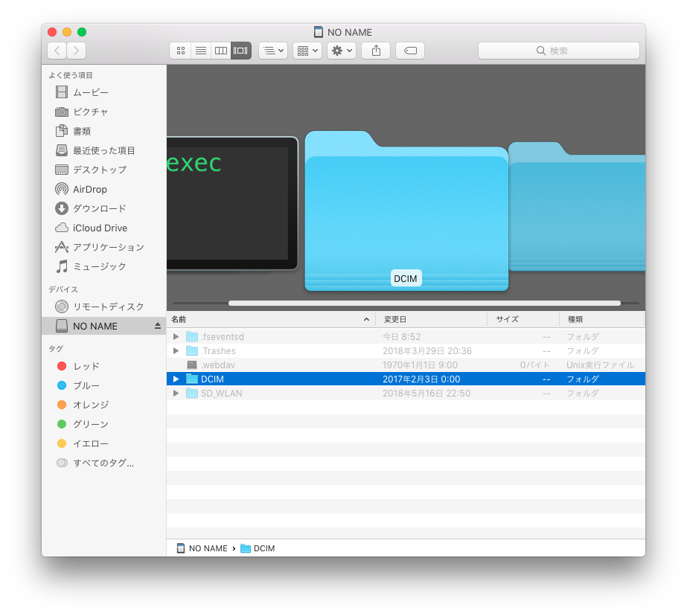Click the DCIM folder icon in list

192,379
